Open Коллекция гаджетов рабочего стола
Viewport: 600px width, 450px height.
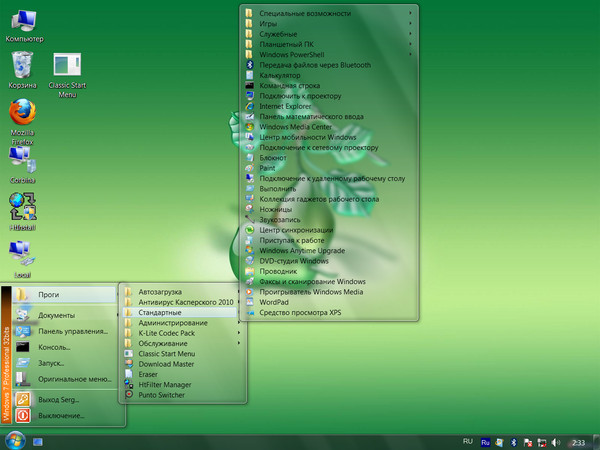[x=329, y=199]
